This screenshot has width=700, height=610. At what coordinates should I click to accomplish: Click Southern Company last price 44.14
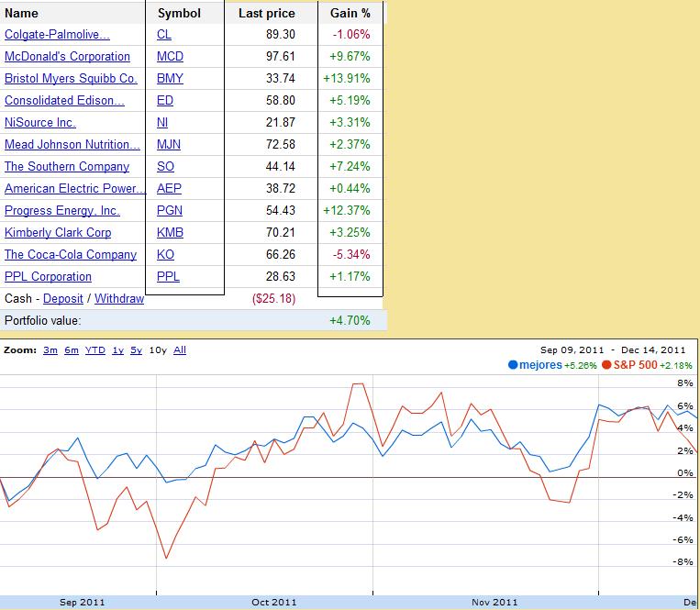281,166
